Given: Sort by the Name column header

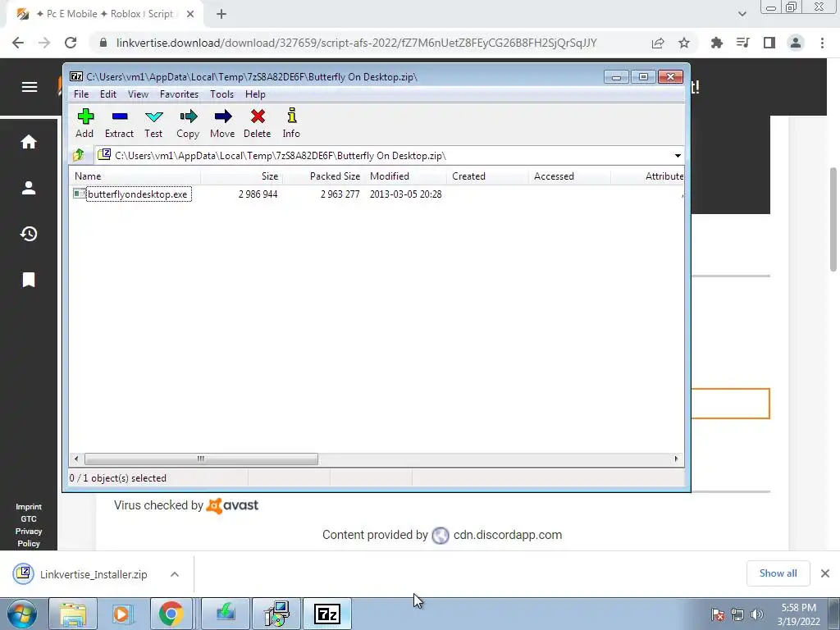Looking at the screenshot, I should click(x=135, y=176).
